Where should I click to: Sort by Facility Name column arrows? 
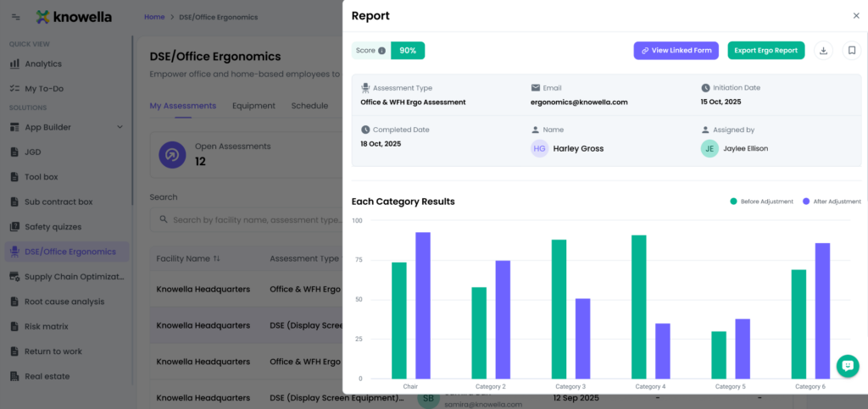point(216,258)
